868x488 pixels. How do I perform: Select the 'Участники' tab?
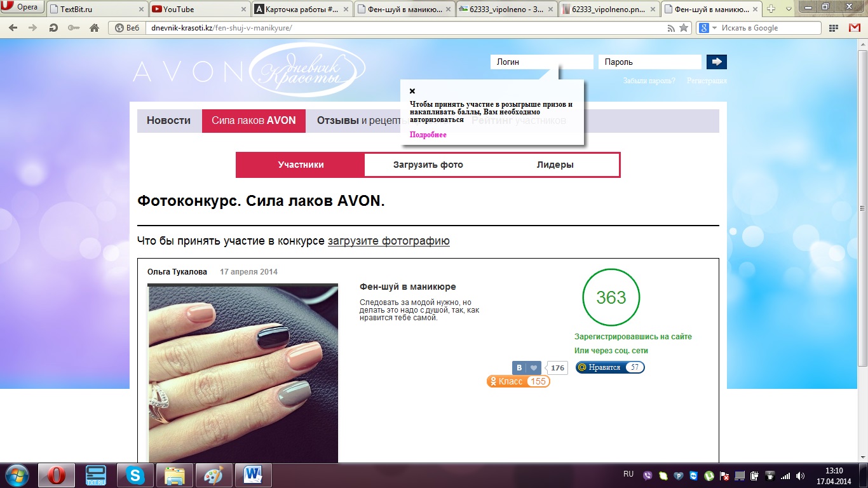coord(301,165)
